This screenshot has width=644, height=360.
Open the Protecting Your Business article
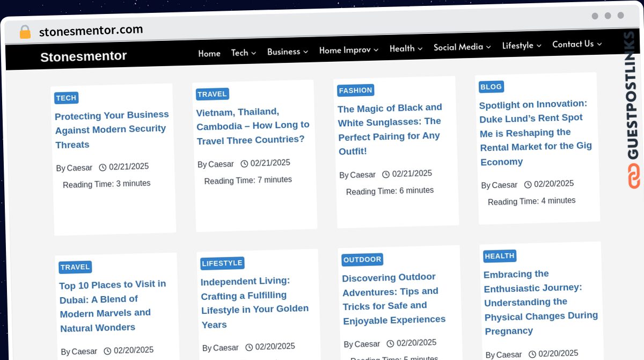[x=112, y=129]
